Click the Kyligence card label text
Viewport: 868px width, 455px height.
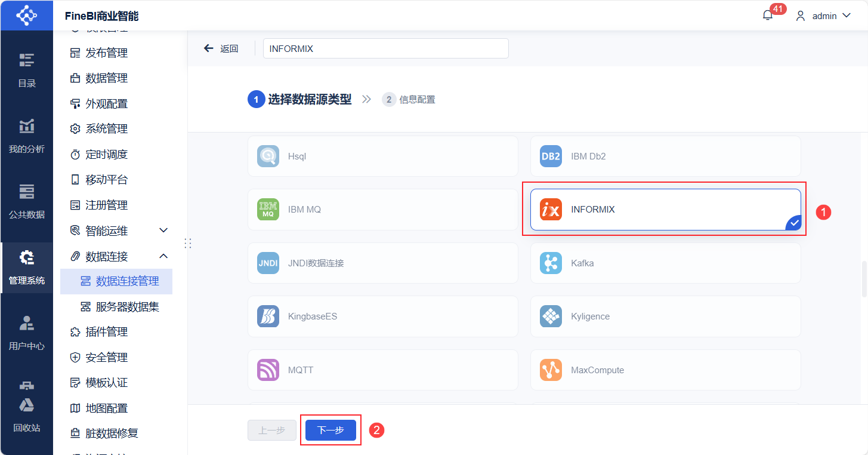[x=591, y=316]
